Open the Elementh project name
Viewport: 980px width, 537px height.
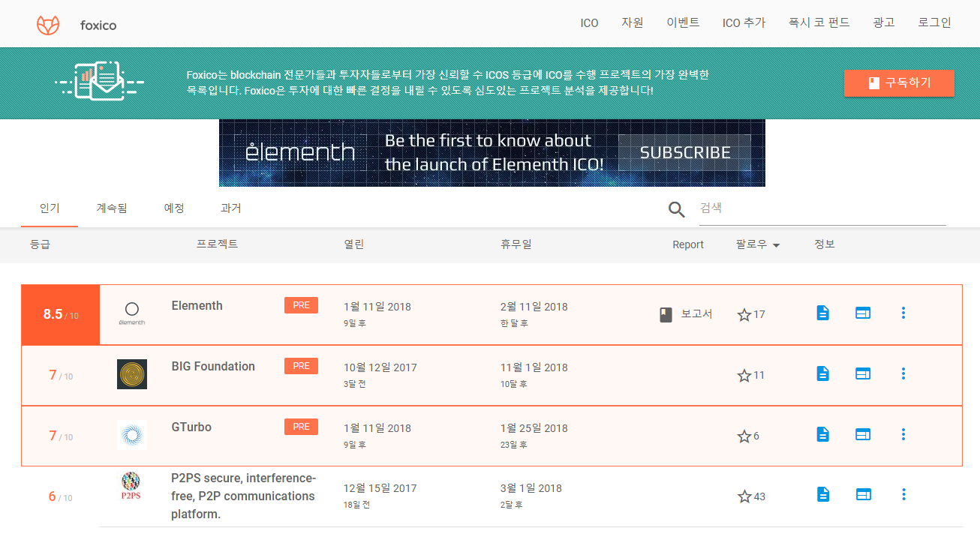click(x=197, y=305)
